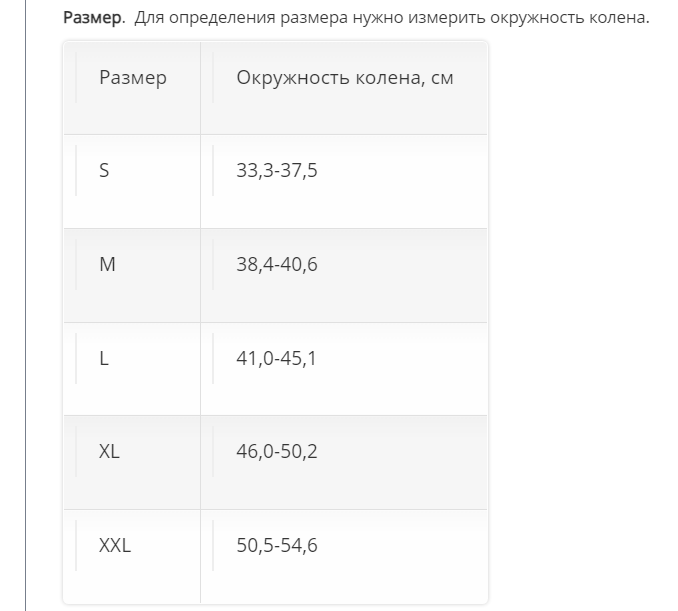
Task: Select the XXL size cell
Action: 115,546
